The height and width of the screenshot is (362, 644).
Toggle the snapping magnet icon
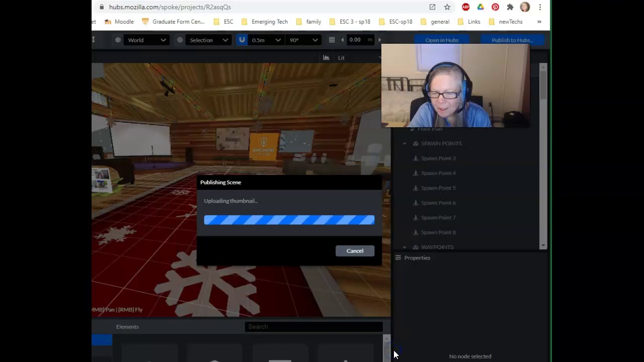pyautogui.click(x=242, y=40)
